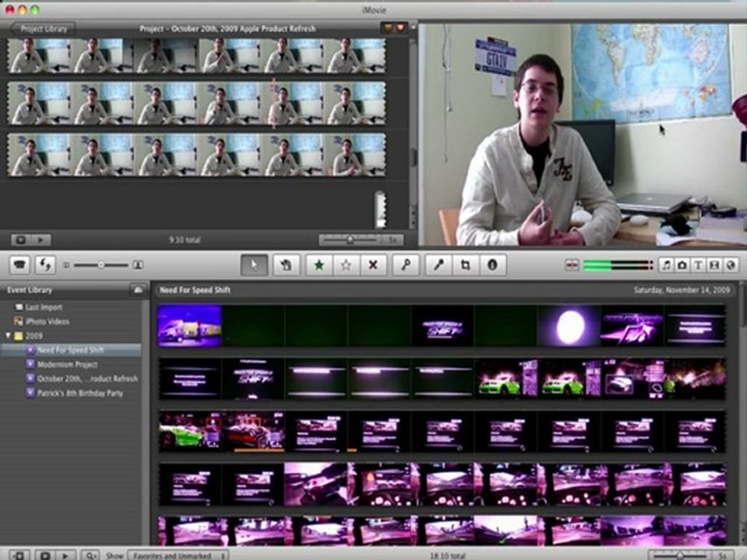
Task: Open maps and backgrounds globe browser
Action: click(x=731, y=265)
